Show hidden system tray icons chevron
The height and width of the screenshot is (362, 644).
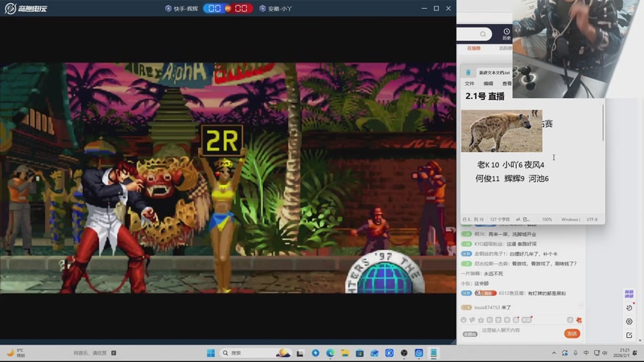click(x=554, y=353)
